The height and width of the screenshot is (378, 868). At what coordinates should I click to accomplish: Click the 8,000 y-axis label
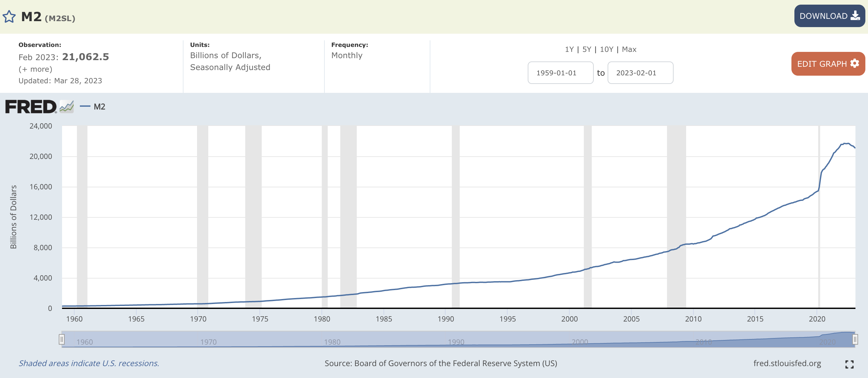click(43, 247)
